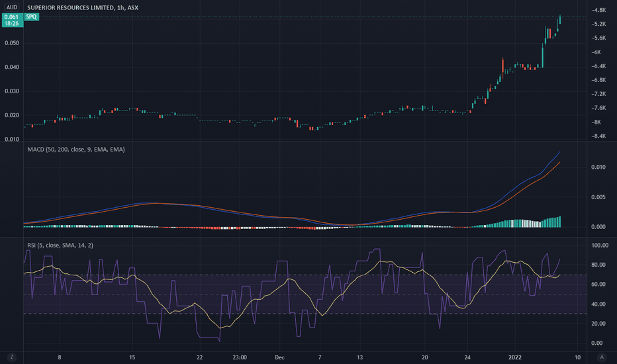This screenshot has width=617, height=364.
Task: Click the 0.00 RSI scale label
Action: (597, 343)
